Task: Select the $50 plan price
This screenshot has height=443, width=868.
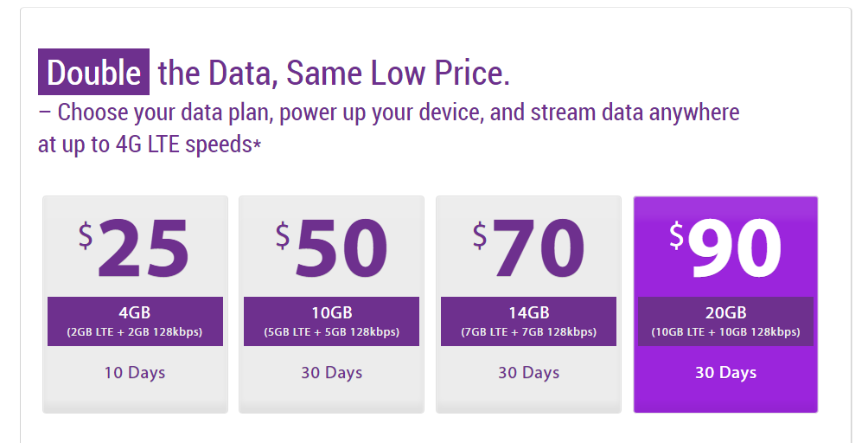Action: 331,248
